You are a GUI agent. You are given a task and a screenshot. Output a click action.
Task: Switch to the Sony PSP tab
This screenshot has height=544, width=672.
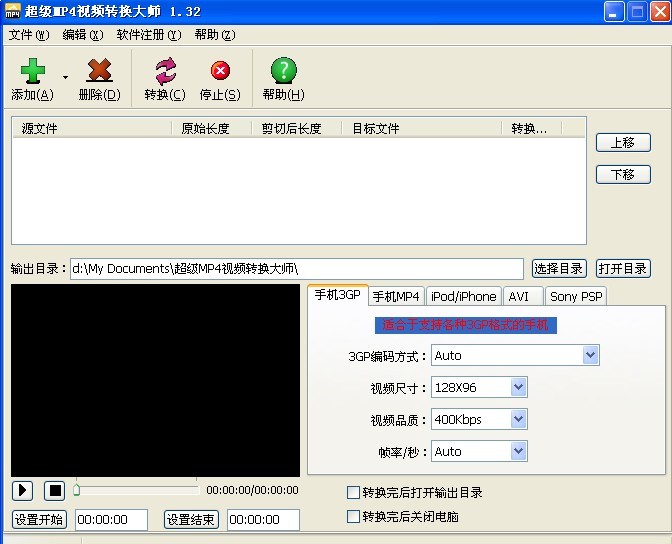click(576, 296)
